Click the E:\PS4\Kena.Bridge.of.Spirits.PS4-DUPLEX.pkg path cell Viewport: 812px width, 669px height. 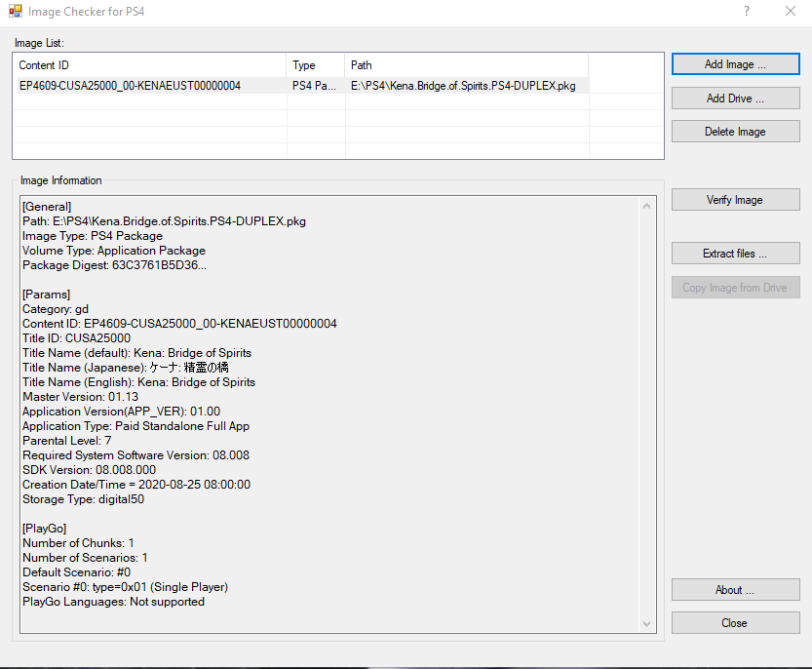tap(463, 86)
